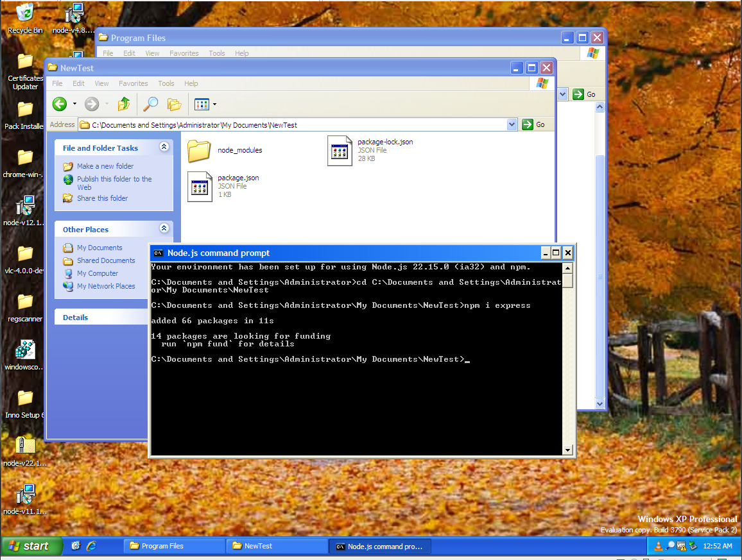Select the Pack Installer desktop folder
Viewport: 742px width, 560px height.
[x=25, y=109]
